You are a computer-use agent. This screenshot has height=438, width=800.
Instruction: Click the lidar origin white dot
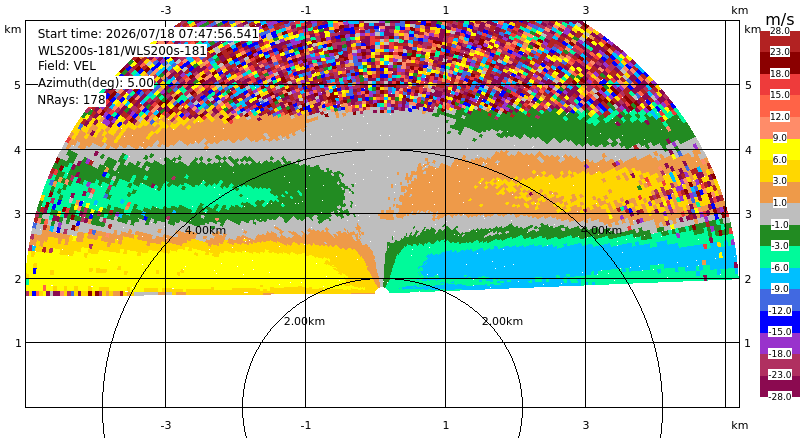(381, 290)
